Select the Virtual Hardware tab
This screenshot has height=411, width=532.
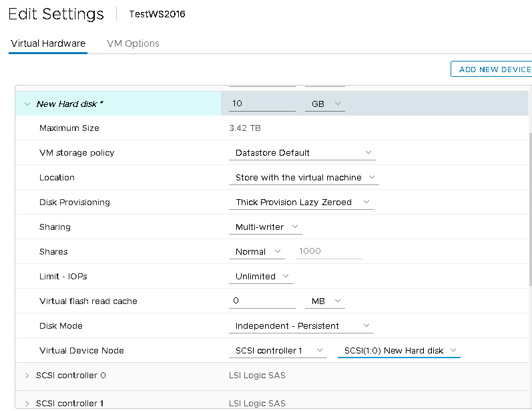coord(48,43)
